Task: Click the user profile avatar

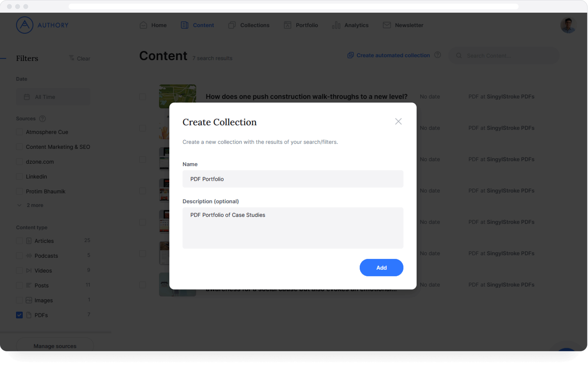Action: point(568,25)
